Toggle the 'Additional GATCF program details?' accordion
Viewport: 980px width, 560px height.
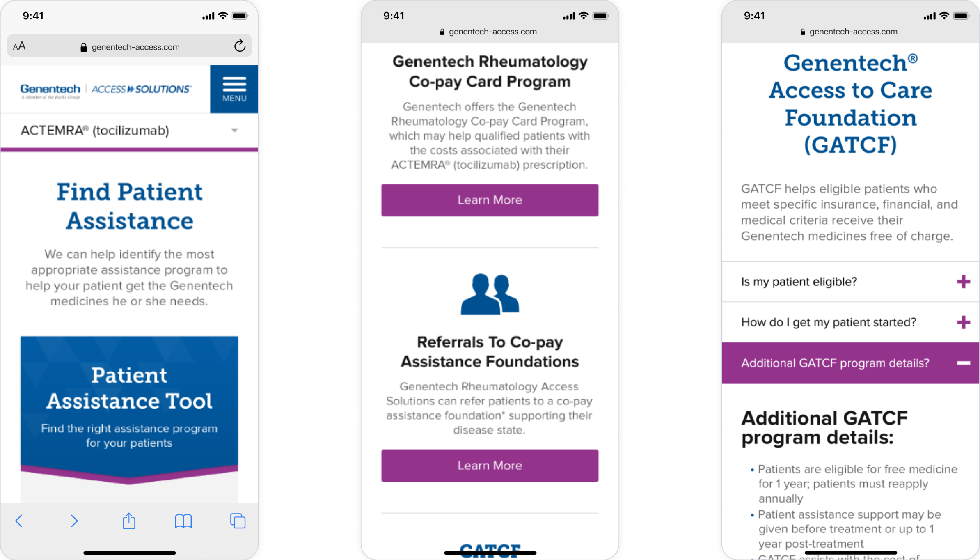[849, 363]
